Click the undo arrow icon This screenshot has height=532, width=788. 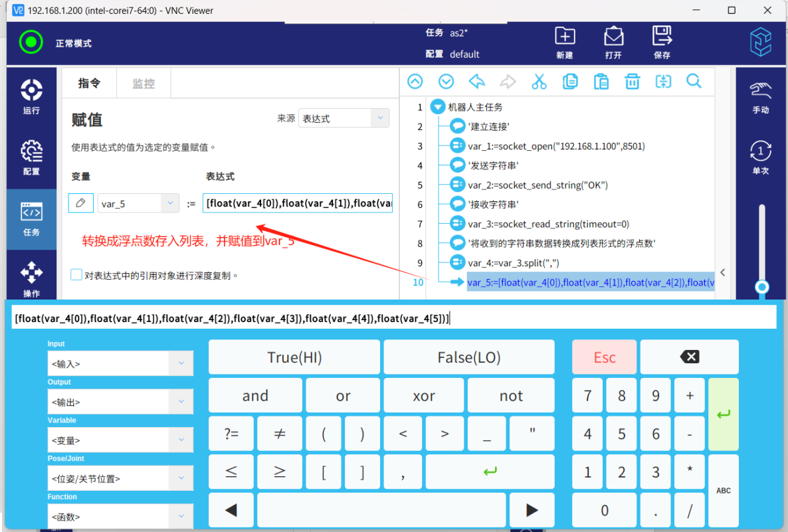[x=476, y=82]
